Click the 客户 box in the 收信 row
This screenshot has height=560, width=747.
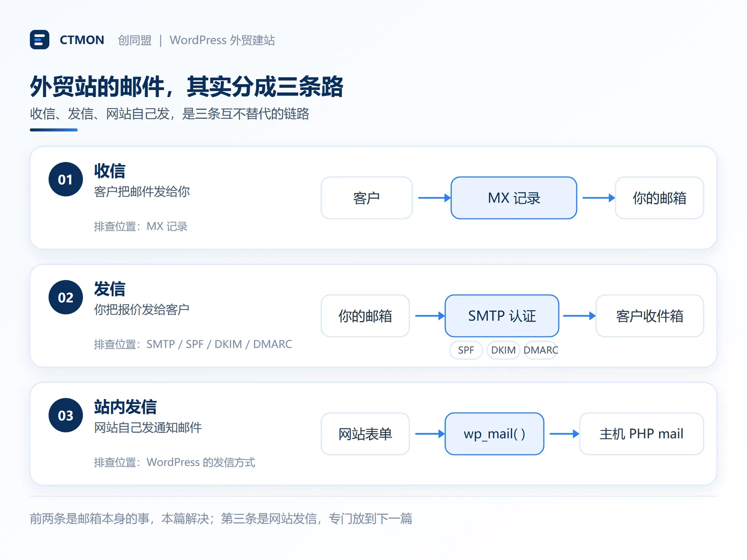pyautogui.click(x=366, y=198)
